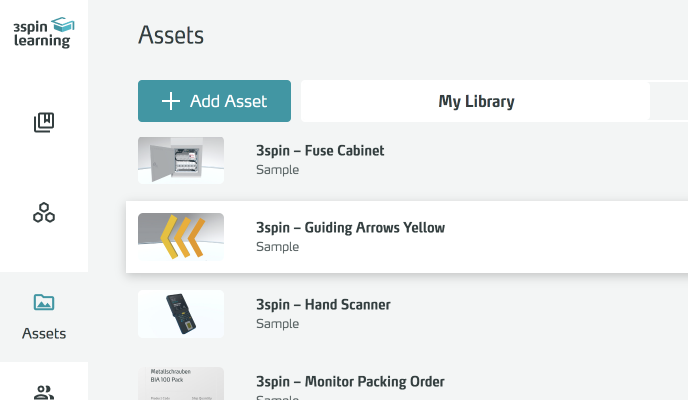Click the Add Asset button

[x=214, y=101]
